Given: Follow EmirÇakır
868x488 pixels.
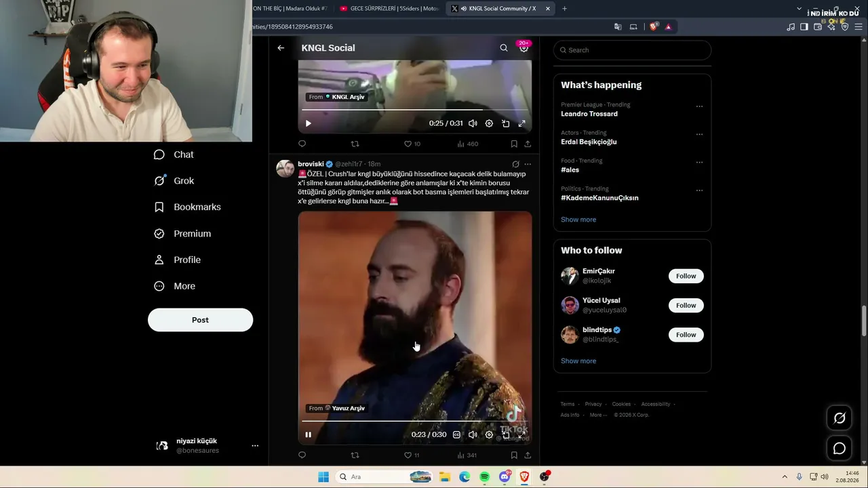Looking at the screenshot, I should pyautogui.click(x=686, y=276).
